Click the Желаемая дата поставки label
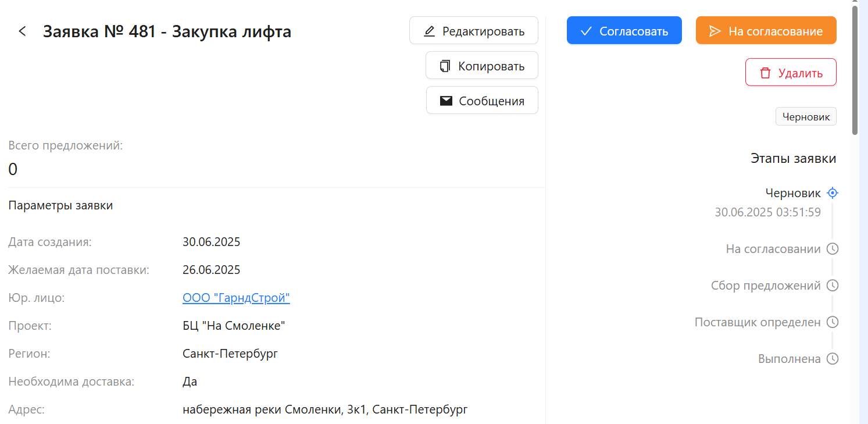The width and height of the screenshot is (868, 424). [78, 270]
